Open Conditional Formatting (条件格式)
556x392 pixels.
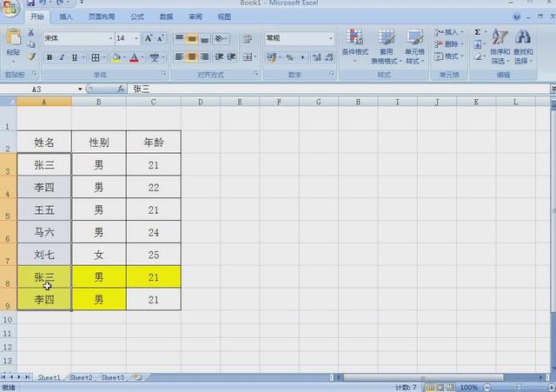click(355, 45)
